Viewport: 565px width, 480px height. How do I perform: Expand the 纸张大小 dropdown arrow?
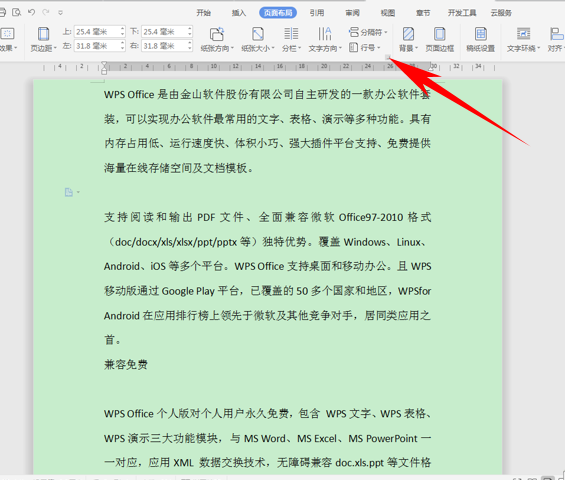(273, 48)
